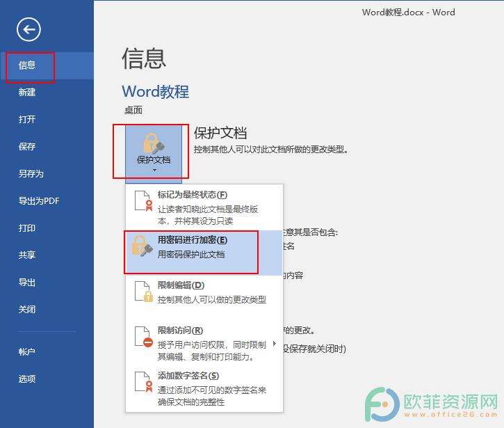Click 控制其他人可以对此文档所做的更改类型 description
The image size is (504, 428).
point(271,150)
